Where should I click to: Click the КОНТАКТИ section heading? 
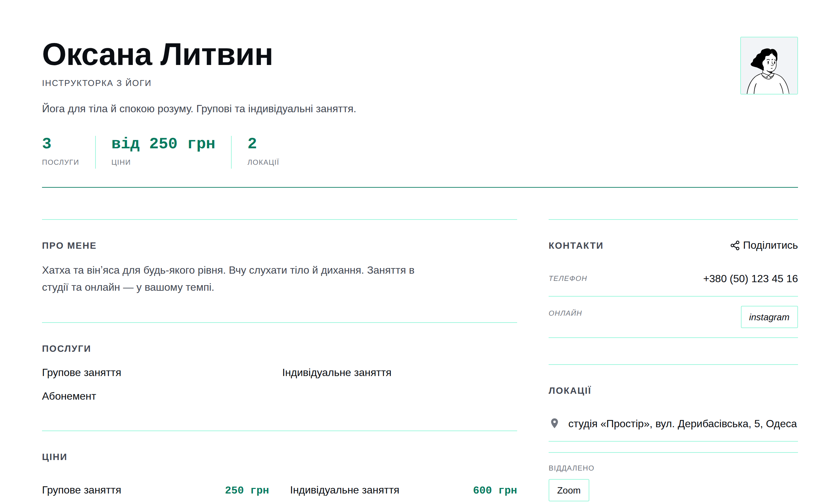point(576,245)
